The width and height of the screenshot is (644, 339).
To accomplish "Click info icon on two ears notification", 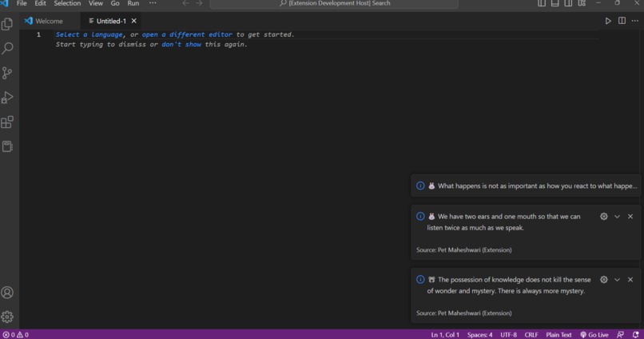I will pos(420,217).
